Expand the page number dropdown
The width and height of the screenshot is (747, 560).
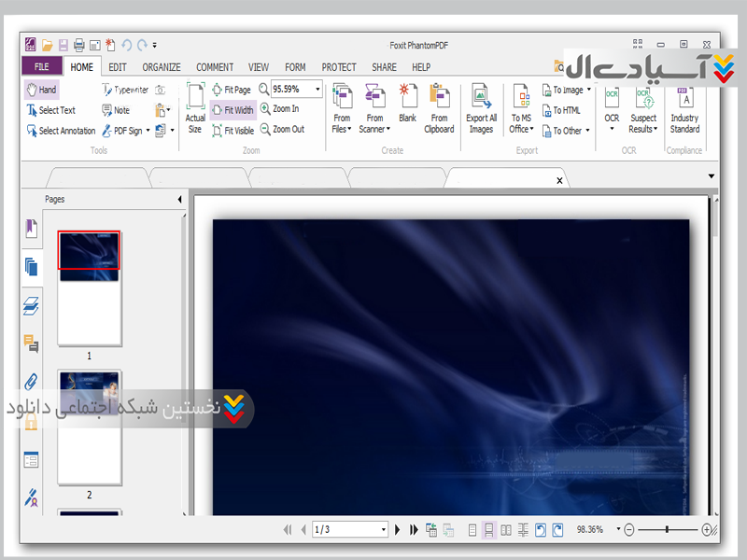pos(383,529)
